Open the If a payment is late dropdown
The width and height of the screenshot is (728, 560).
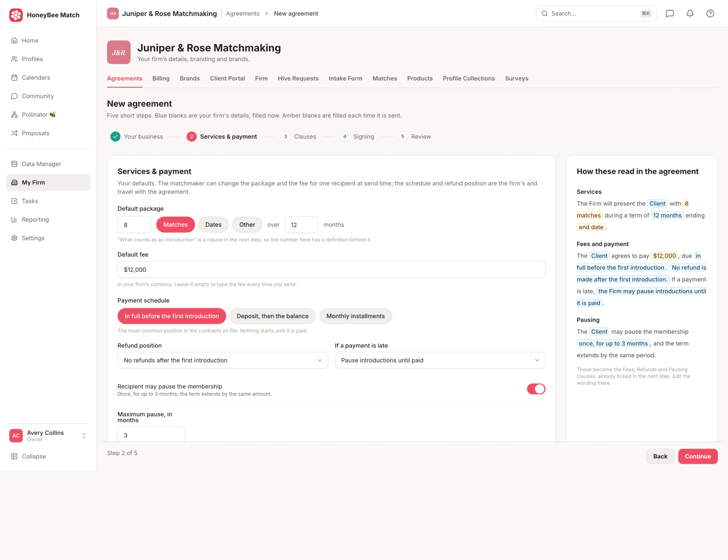click(x=440, y=360)
